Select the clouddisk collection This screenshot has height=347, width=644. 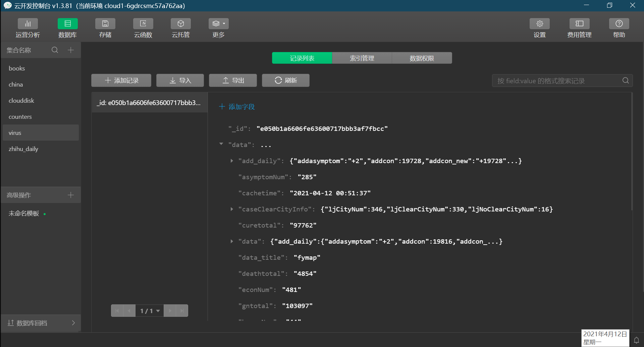click(41, 100)
